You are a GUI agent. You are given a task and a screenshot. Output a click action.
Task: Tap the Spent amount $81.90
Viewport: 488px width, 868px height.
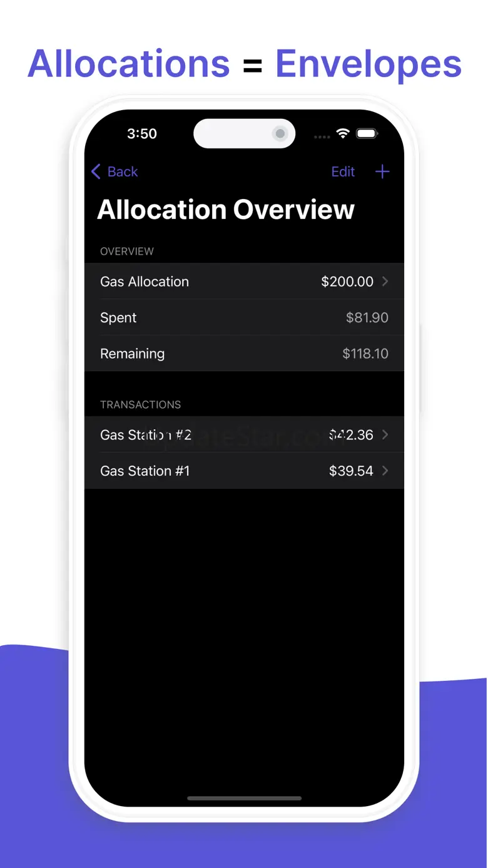pos(367,318)
